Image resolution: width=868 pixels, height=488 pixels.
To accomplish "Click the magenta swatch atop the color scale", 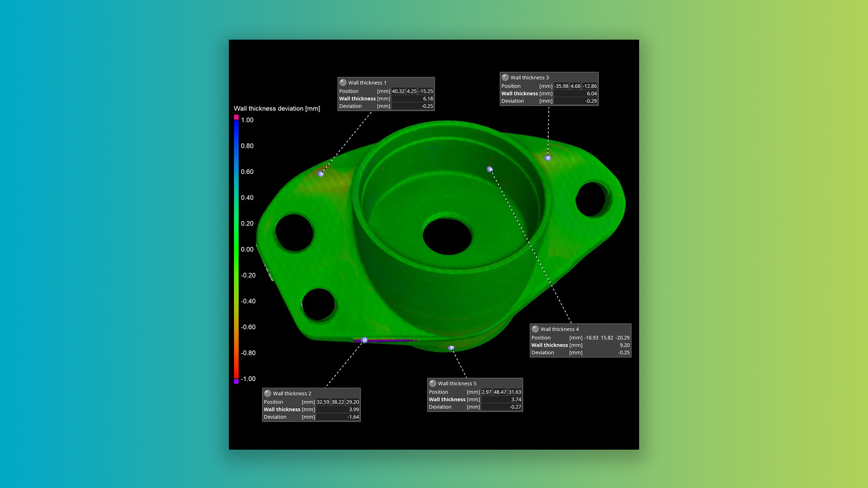I will tap(236, 117).
